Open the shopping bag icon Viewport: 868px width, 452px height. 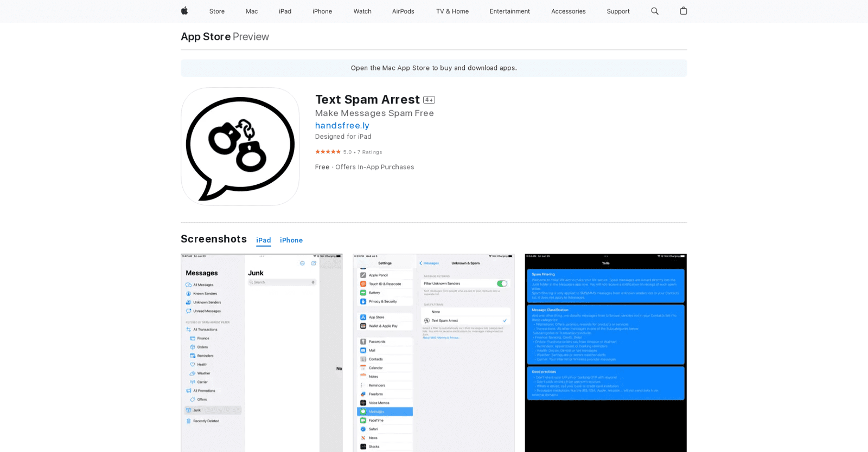tap(683, 11)
